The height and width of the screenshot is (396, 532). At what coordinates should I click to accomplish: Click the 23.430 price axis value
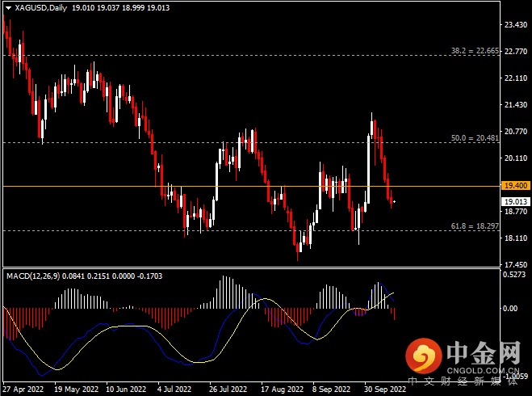516,24
